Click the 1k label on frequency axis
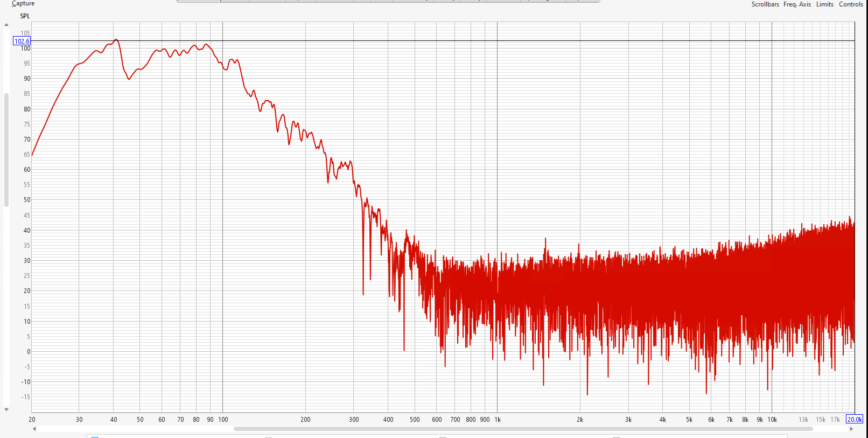868x438 pixels. pyautogui.click(x=498, y=420)
